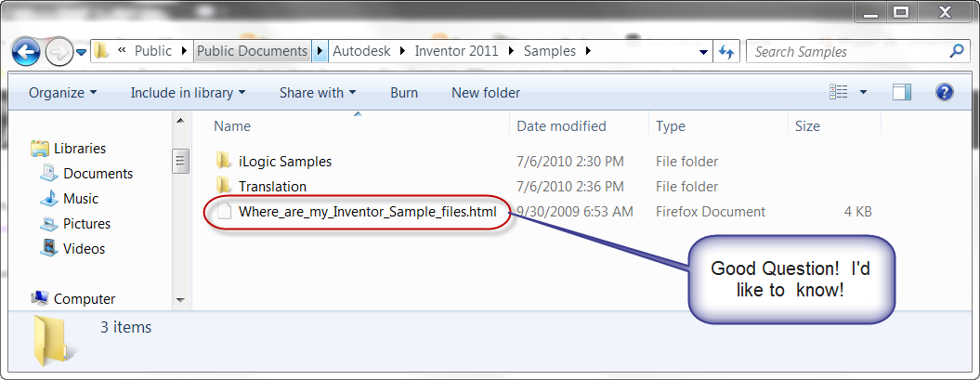Toggle the preview pane button
The width and height of the screenshot is (980, 380).
[x=900, y=92]
